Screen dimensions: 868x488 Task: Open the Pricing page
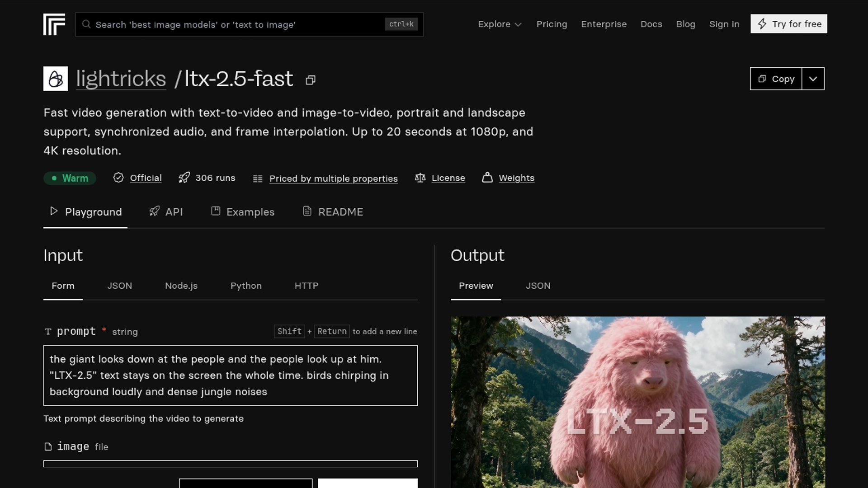pyautogui.click(x=552, y=24)
